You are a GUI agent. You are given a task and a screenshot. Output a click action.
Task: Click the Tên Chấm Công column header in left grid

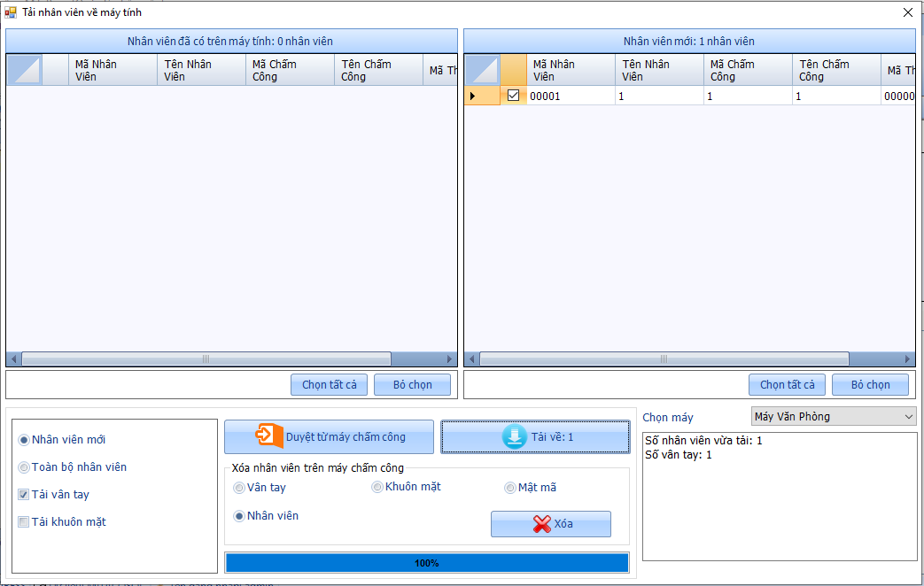coord(378,70)
